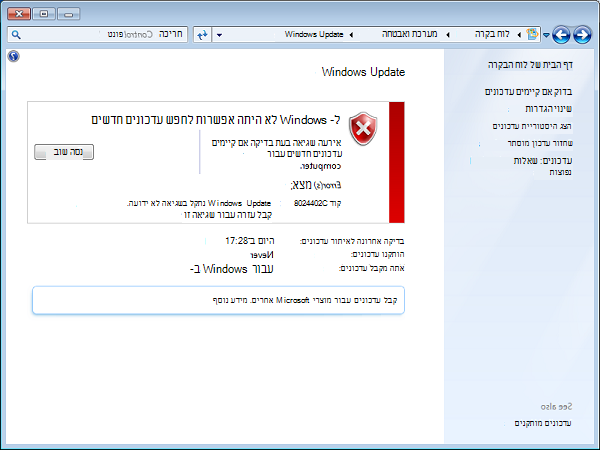Click the עבור Windows ב- value text
The image size is (600, 450).
point(232,269)
